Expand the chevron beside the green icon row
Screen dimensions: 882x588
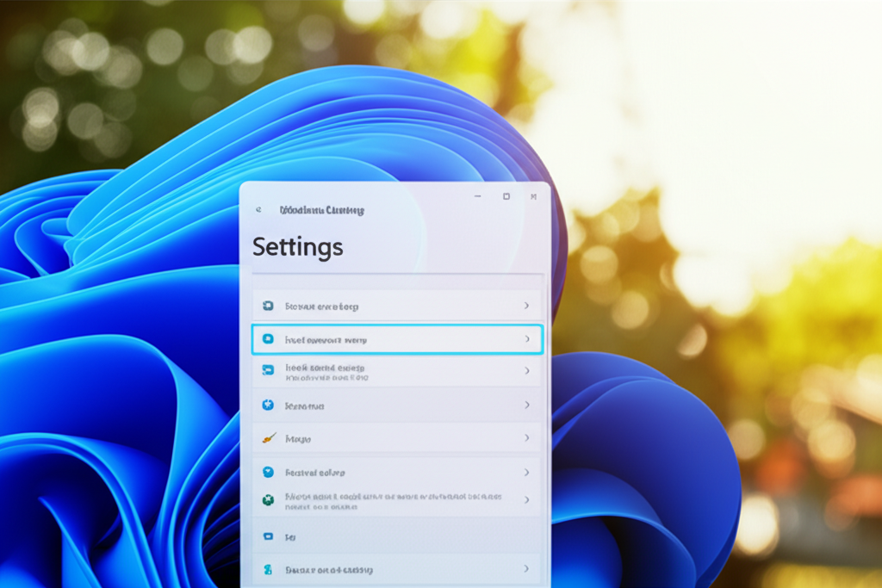click(527, 499)
